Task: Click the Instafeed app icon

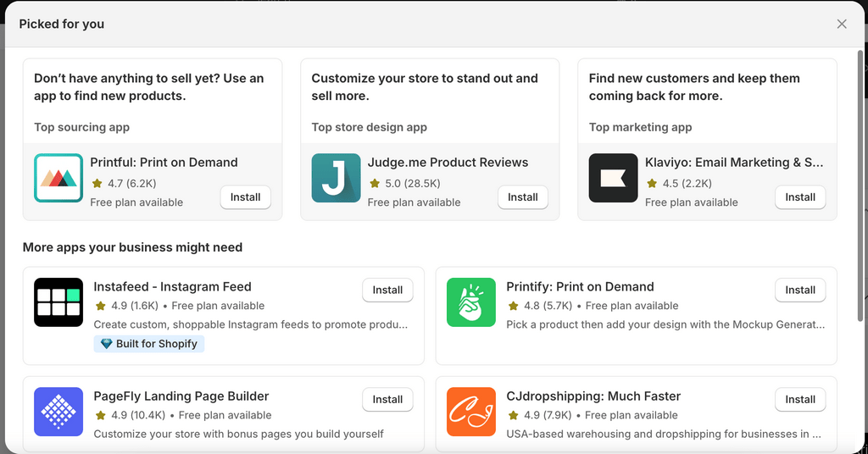Action: [x=58, y=302]
